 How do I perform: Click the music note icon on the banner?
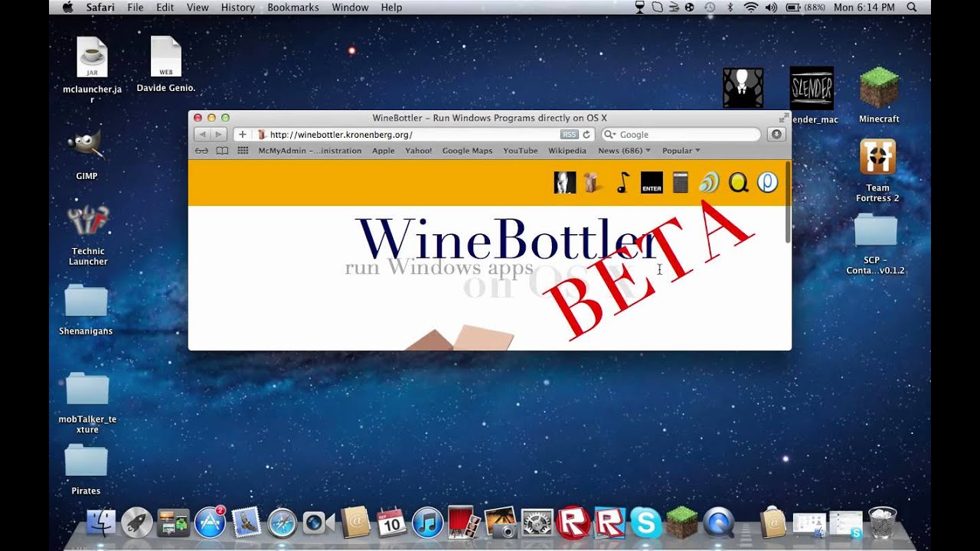pos(622,182)
